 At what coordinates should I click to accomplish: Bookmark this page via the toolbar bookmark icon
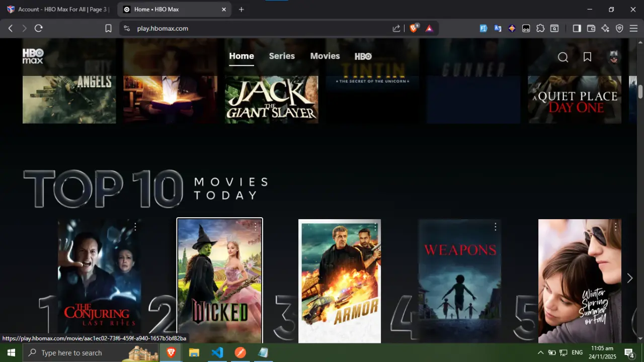coord(108,29)
